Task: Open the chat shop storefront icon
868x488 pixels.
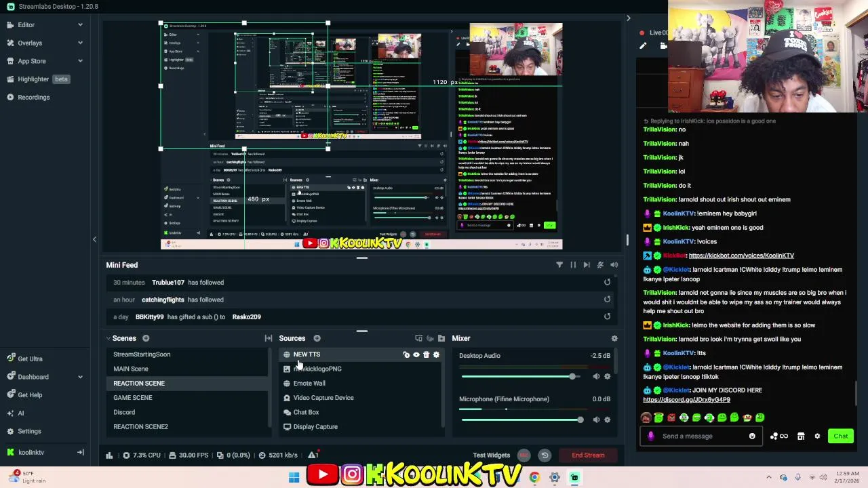Action: point(801,436)
